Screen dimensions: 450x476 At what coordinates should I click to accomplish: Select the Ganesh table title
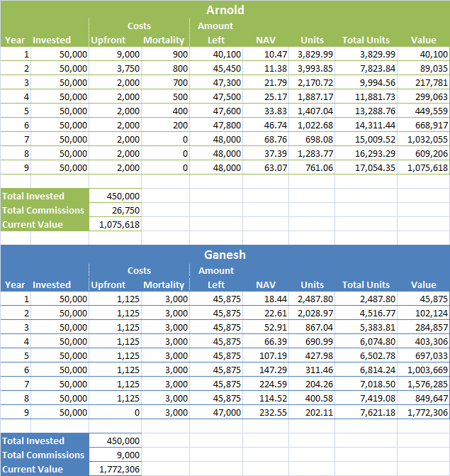(225, 255)
